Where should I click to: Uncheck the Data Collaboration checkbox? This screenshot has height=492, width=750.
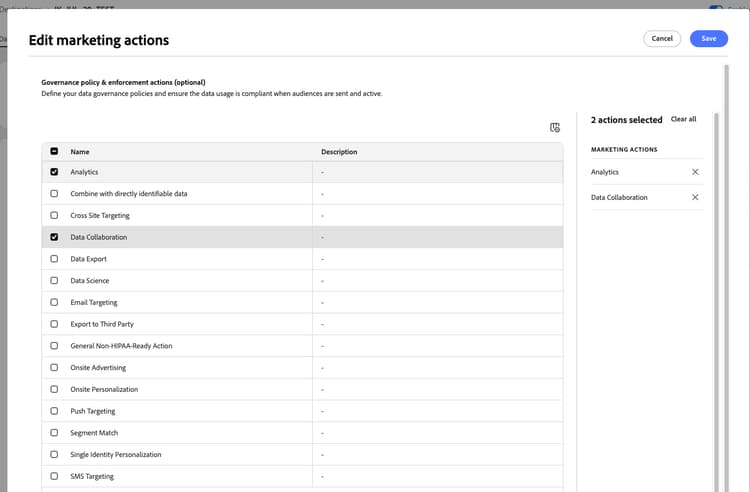[54, 237]
